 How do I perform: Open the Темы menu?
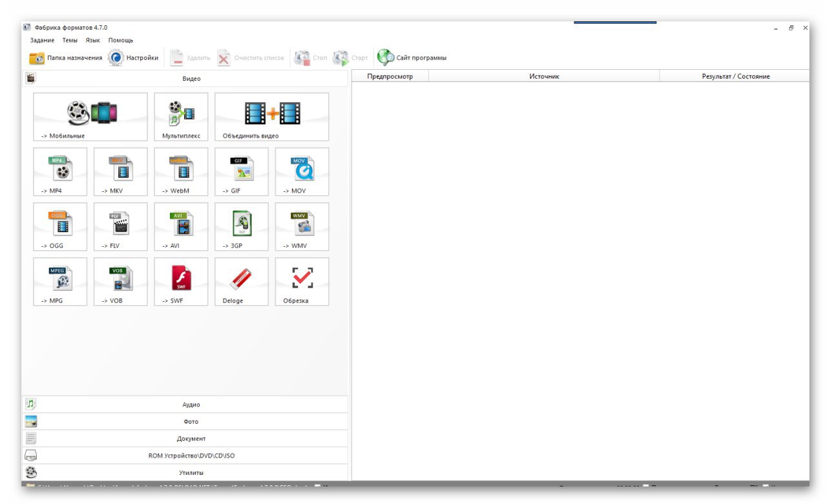point(70,40)
